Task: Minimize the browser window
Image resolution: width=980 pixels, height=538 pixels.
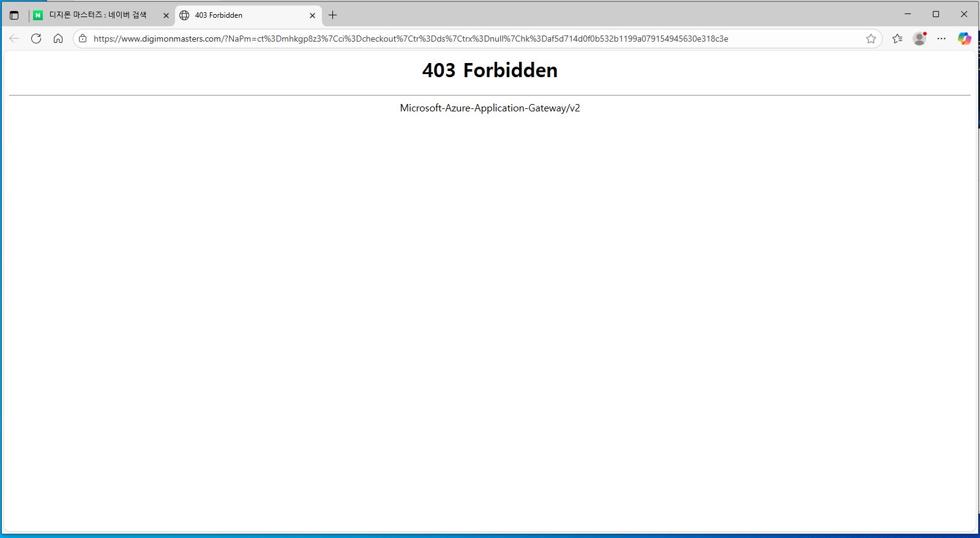Action: (x=908, y=14)
